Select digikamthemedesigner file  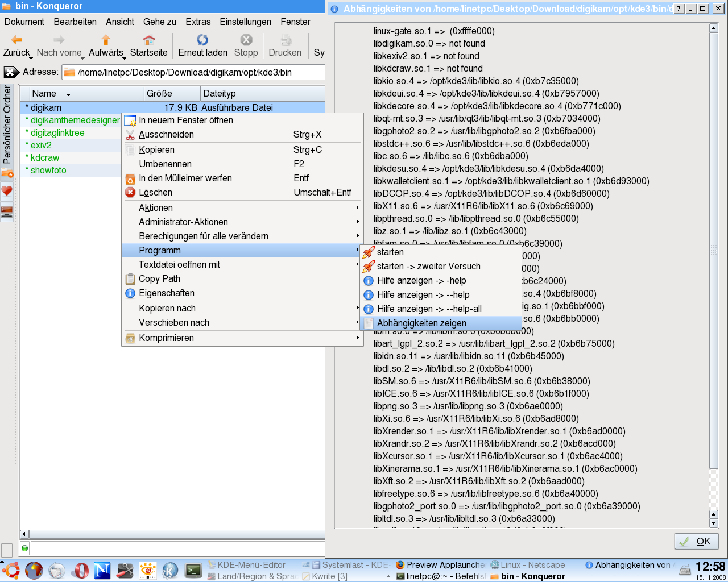click(75, 120)
